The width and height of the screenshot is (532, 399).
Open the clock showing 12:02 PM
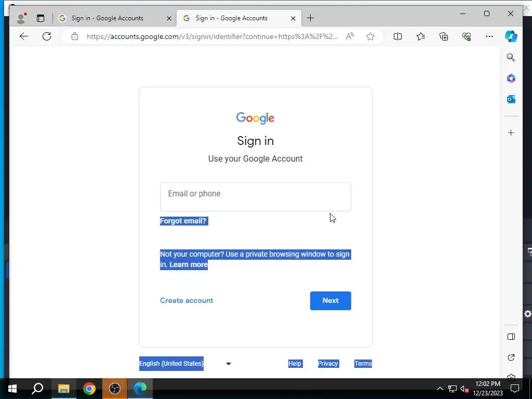click(x=488, y=389)
